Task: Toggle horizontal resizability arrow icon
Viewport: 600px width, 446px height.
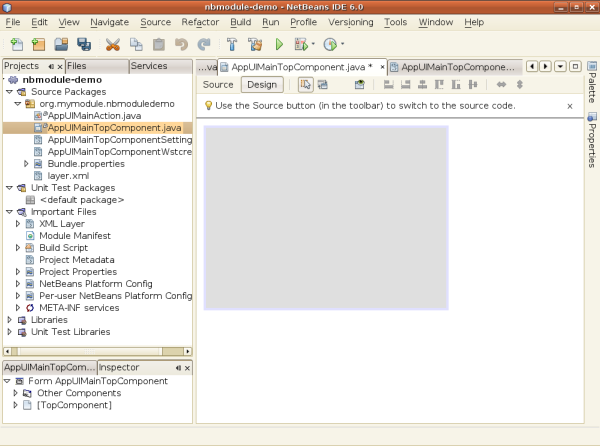Action: coord(501,85)
